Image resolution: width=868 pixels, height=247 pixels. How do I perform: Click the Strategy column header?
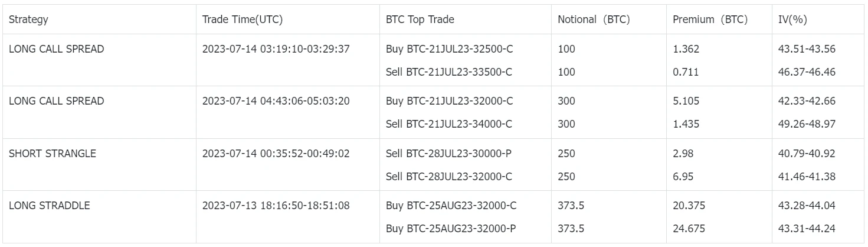pos(28,19)
